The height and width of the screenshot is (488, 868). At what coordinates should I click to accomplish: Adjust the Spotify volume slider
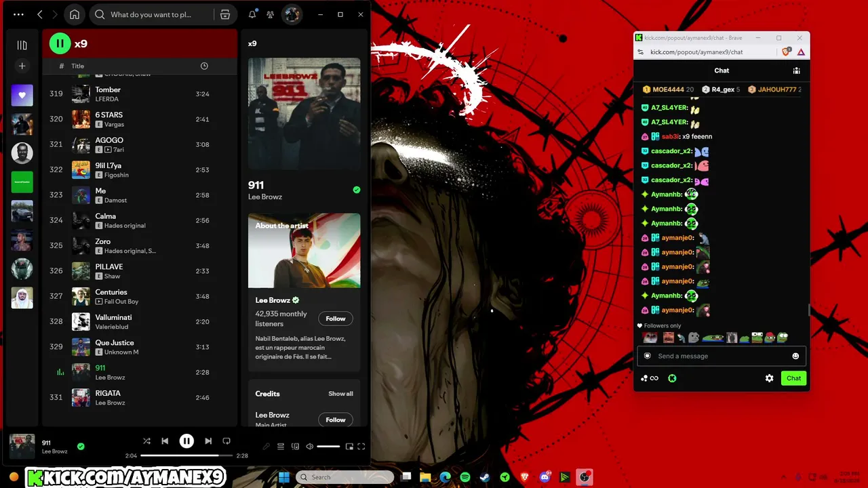328,447
